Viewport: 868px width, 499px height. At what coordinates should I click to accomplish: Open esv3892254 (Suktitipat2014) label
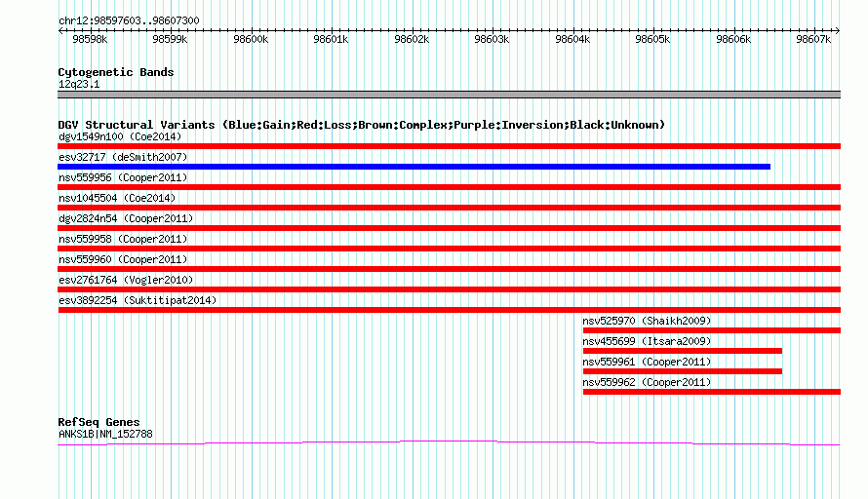click(x=138, y=300)
